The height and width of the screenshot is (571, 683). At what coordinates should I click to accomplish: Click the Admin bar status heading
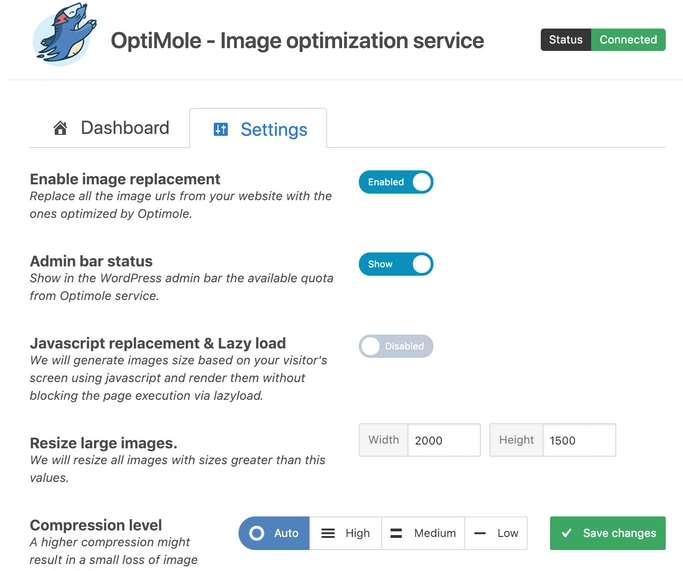pos(91,261)
